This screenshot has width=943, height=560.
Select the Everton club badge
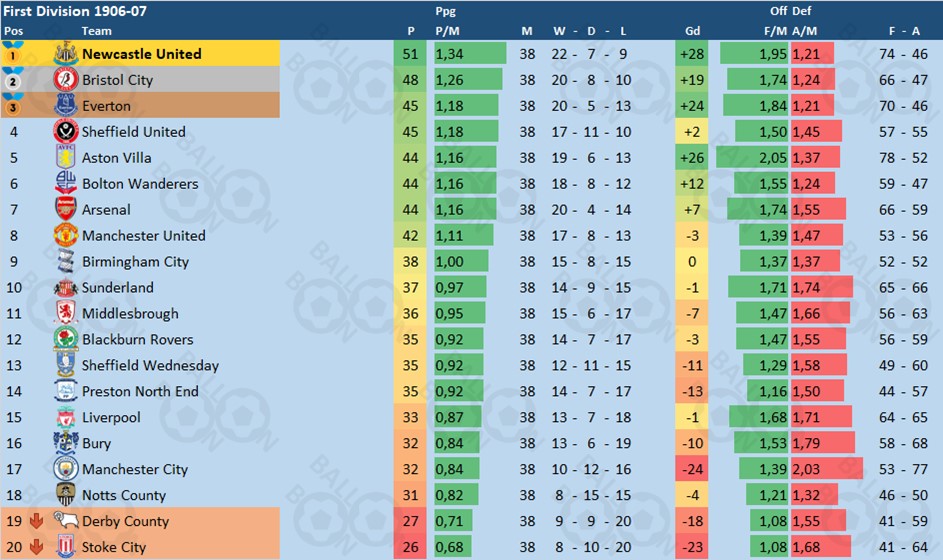point(66,105)
